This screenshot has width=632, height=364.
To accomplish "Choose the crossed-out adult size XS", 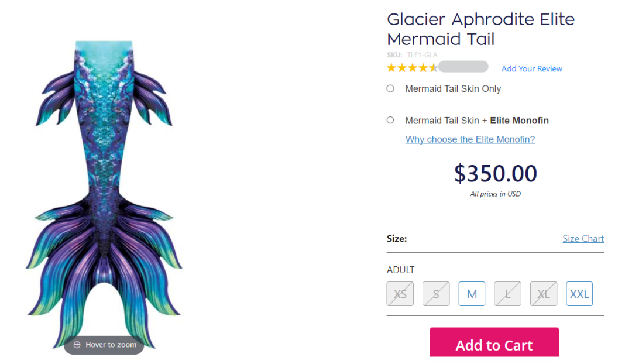I will 400,294.
